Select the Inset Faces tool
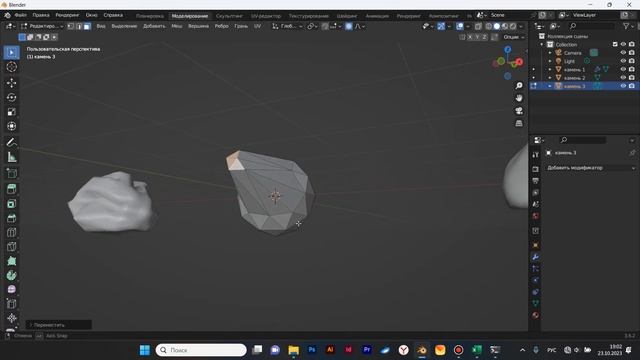 click(x=11, y=204)
